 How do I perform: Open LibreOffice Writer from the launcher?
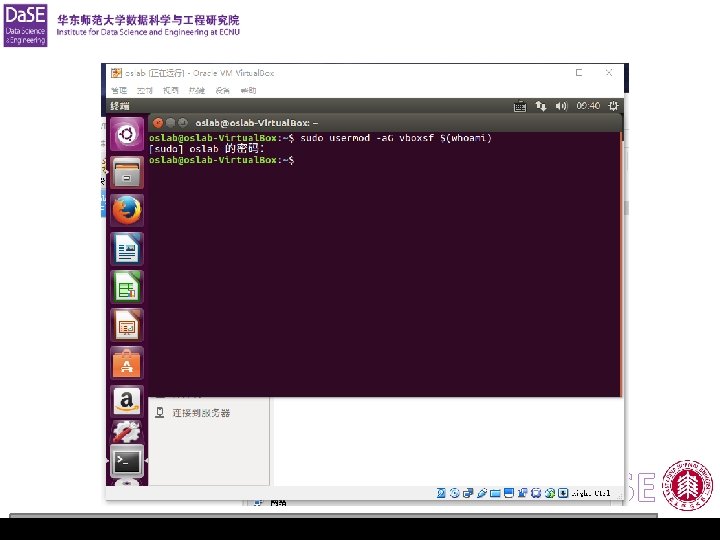click(127, 249)
